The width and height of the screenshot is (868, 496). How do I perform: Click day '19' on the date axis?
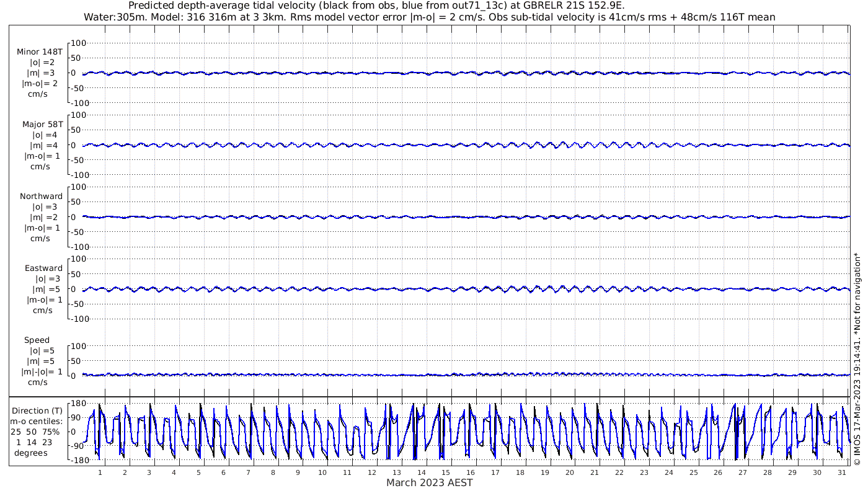pos(545,472)
